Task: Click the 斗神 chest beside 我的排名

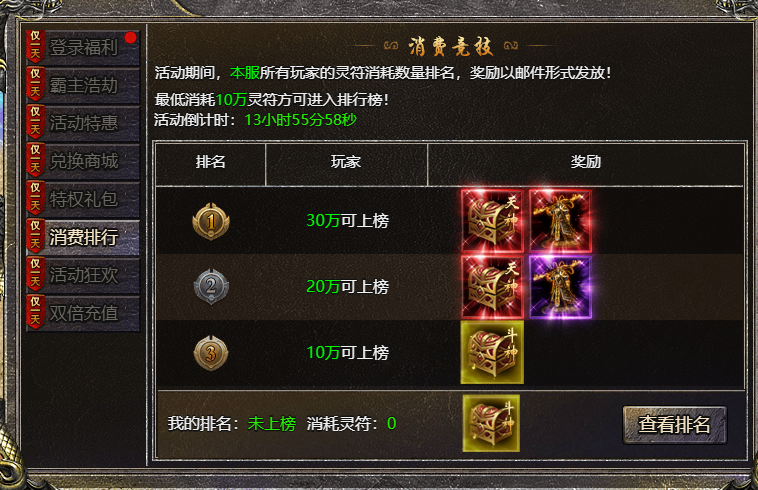Action: pos(491,423)
